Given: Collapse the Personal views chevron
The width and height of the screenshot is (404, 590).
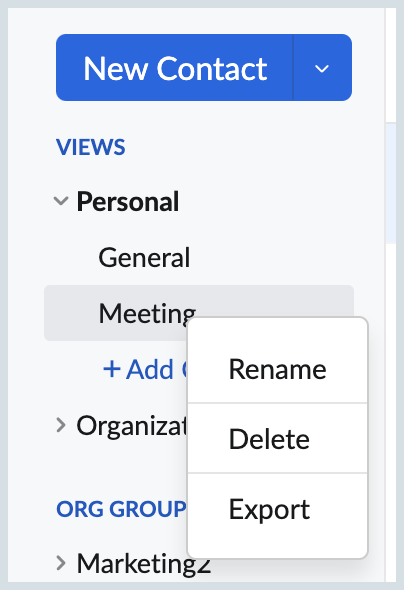Looking at the screenshot, I should tap(61, 201).
